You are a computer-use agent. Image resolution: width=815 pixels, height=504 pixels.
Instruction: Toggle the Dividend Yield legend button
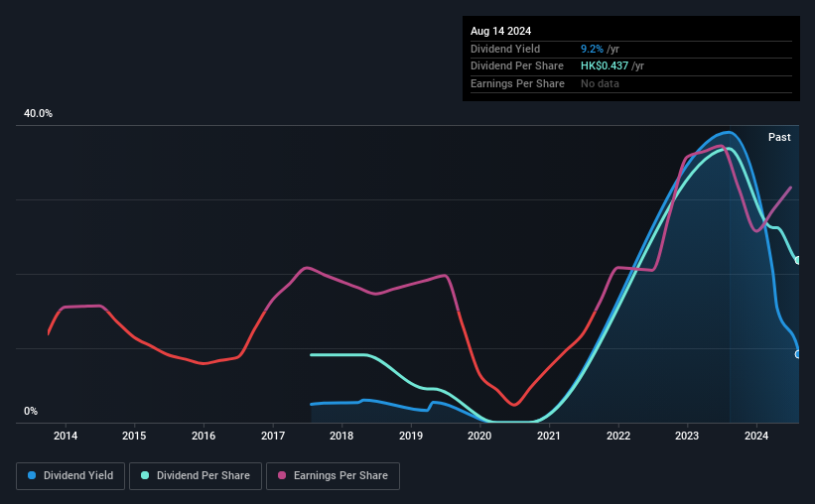[70, 476]
